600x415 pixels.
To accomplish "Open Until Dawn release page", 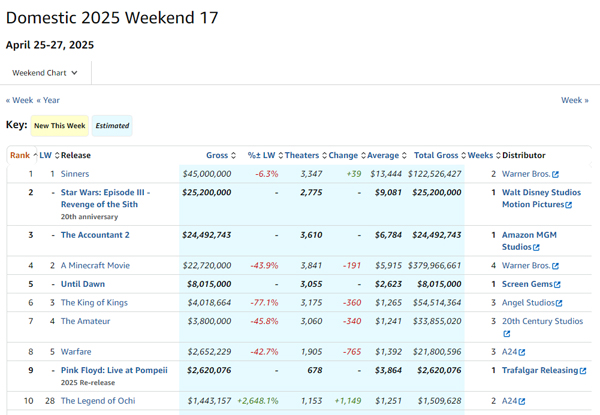I will tap(83, 284).
